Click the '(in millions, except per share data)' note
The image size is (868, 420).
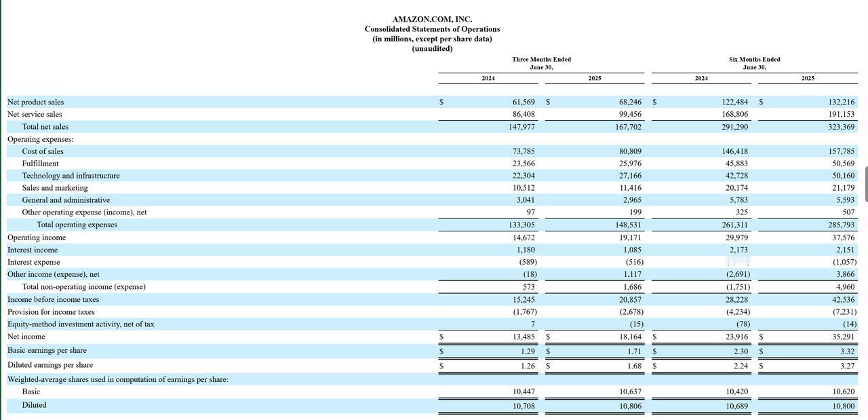(432, 39)
